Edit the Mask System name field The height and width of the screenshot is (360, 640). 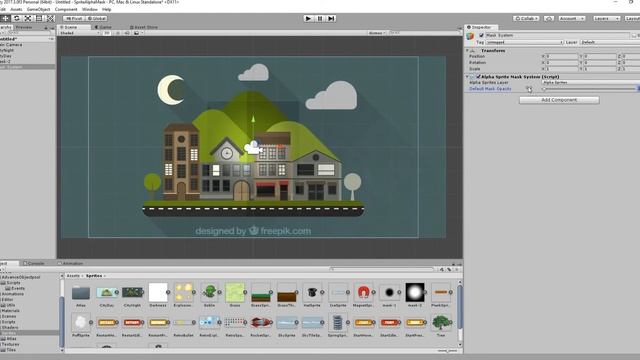click(558, 36)
